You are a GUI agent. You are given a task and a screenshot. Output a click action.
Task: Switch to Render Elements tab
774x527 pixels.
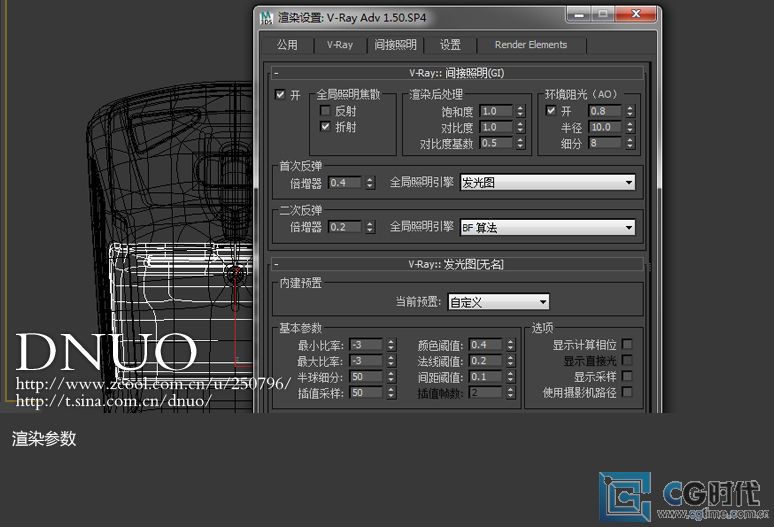(531, 45)
